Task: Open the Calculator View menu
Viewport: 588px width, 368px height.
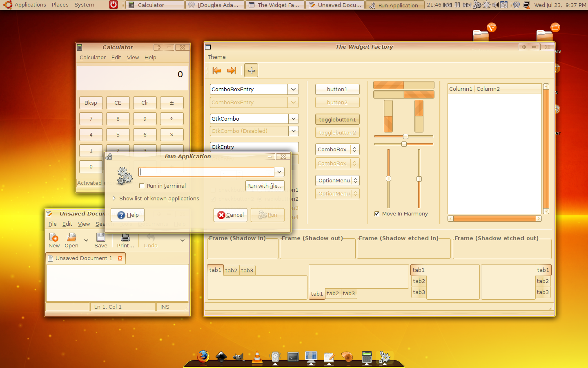Action: (133, 57)
